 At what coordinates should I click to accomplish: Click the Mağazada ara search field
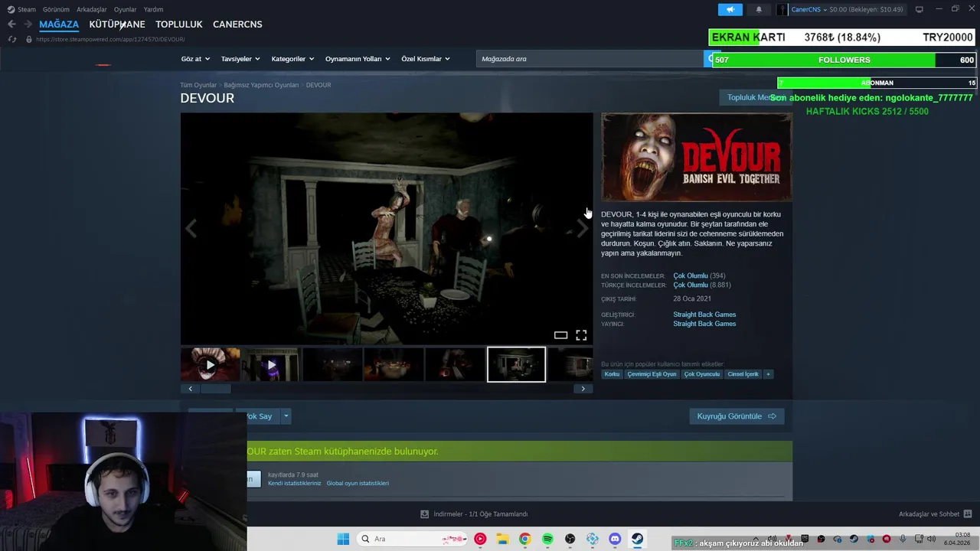coord(590,59)
